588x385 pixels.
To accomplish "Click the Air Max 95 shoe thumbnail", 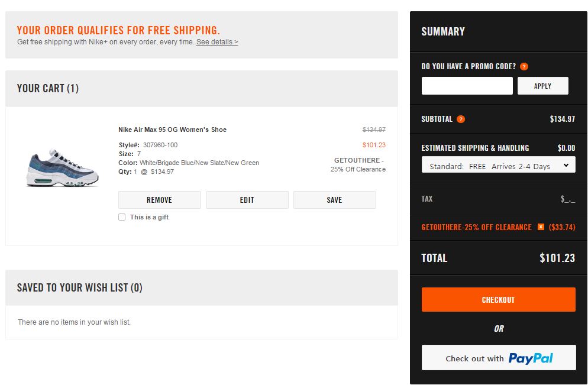I will (63, 167).
